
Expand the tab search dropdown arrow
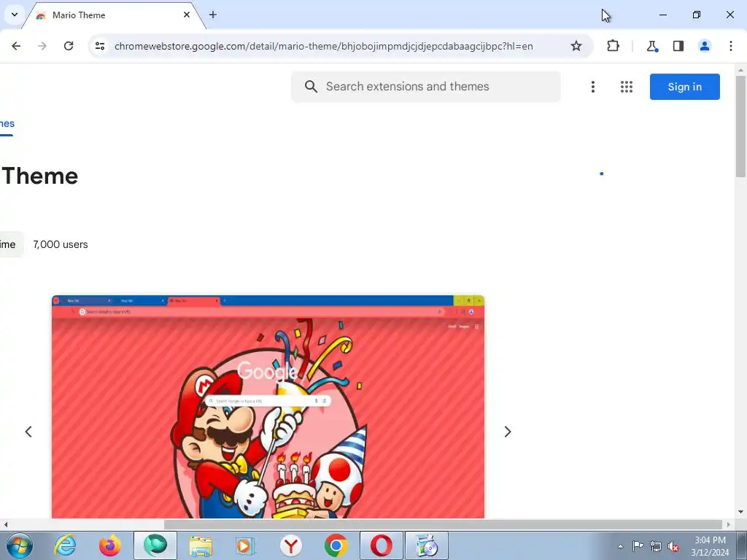click(x=15, y=15)
